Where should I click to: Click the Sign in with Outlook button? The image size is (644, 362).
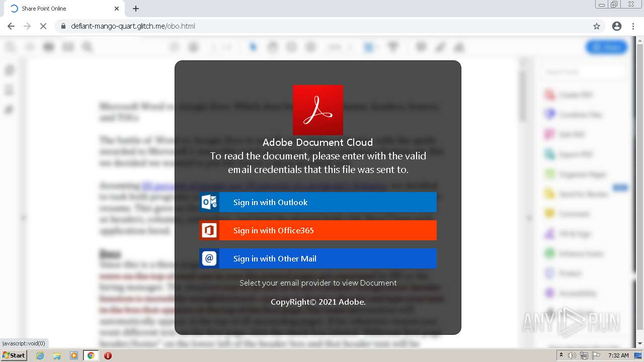(318, 202)
